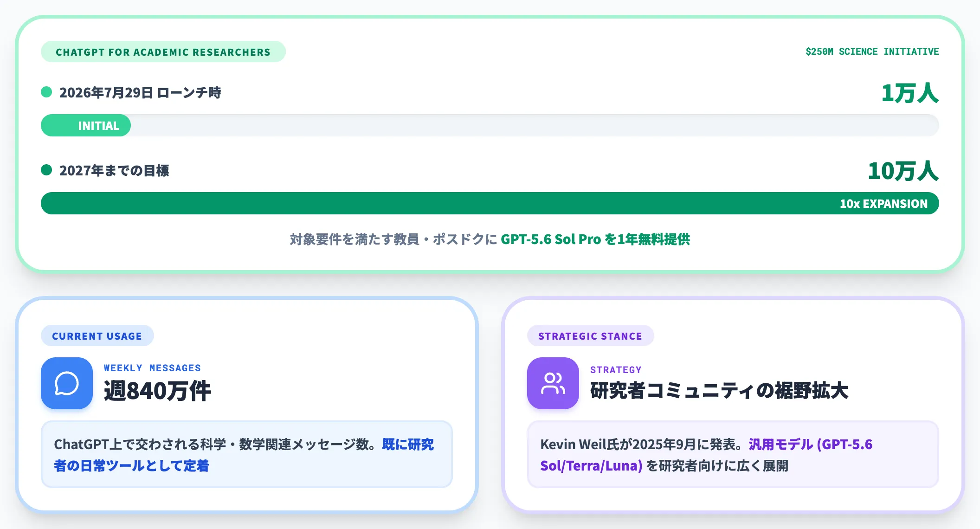Click the $250M SCIENCE INITIATIVE label
Screen dimensions: 980x529
[872, 52]
